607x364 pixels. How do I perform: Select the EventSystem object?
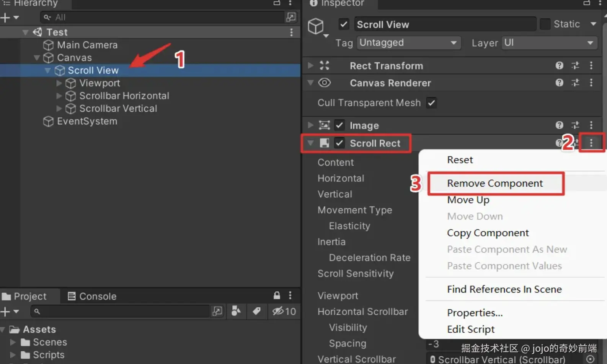(x=87, y=121)
